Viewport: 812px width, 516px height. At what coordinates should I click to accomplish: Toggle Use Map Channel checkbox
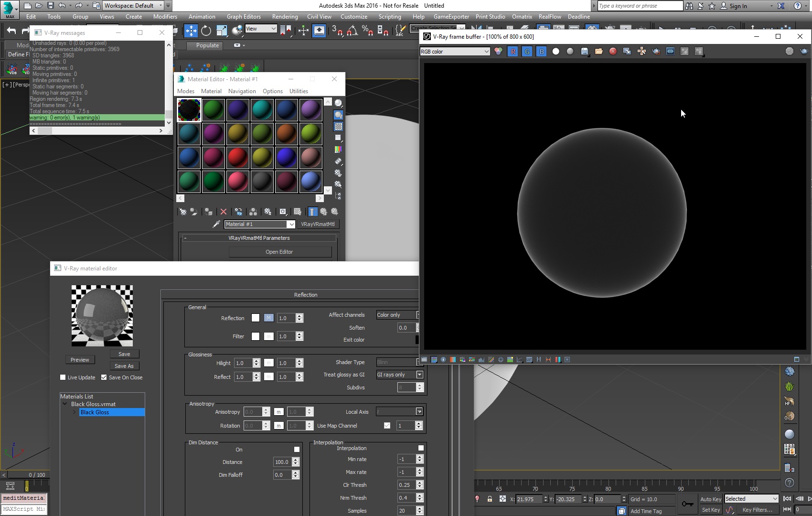pyautogui.click(x=387, y=426)
